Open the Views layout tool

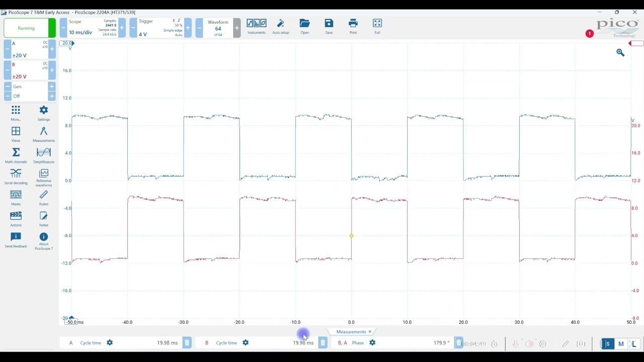(x=16, y=134)
